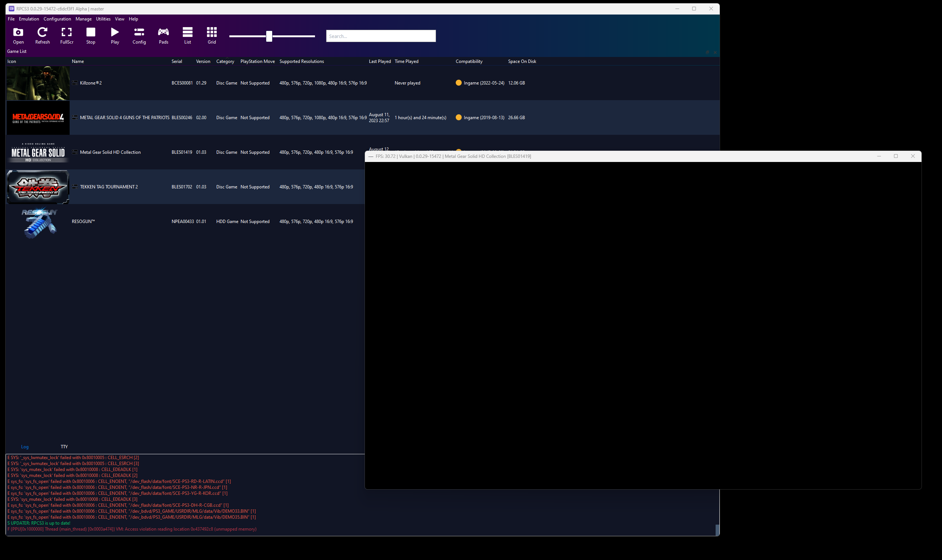The height and width of the screenshot is (560, 942).
Task: Click TEKKEN TAG TOURNAMENT 2 name
Action: click(109, 187)
